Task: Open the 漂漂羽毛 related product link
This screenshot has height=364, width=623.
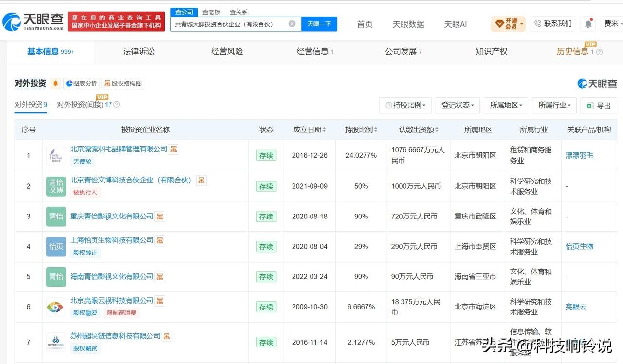Action: coord(579,155)
